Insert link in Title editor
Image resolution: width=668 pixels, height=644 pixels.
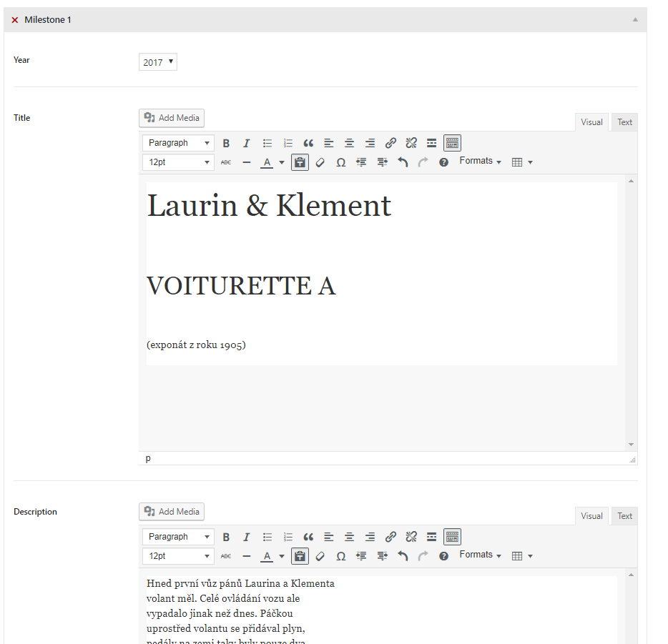tap(391, 143)
